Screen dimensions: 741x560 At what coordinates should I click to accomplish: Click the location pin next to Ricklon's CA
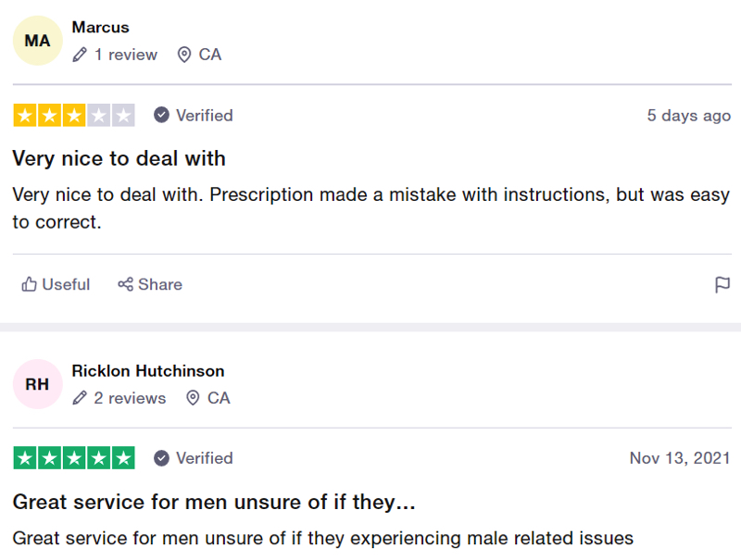(193, 398)
